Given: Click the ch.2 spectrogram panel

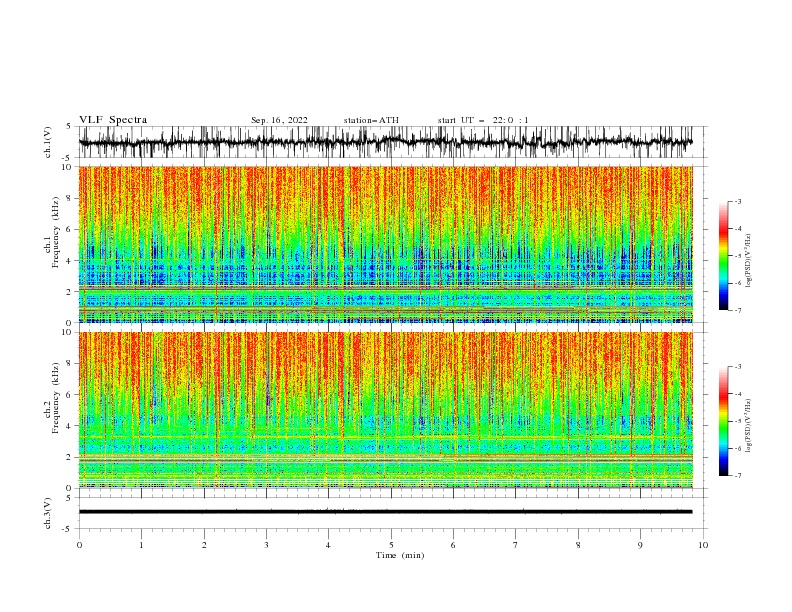Looking at the screenshot, I should coord(386,410).
